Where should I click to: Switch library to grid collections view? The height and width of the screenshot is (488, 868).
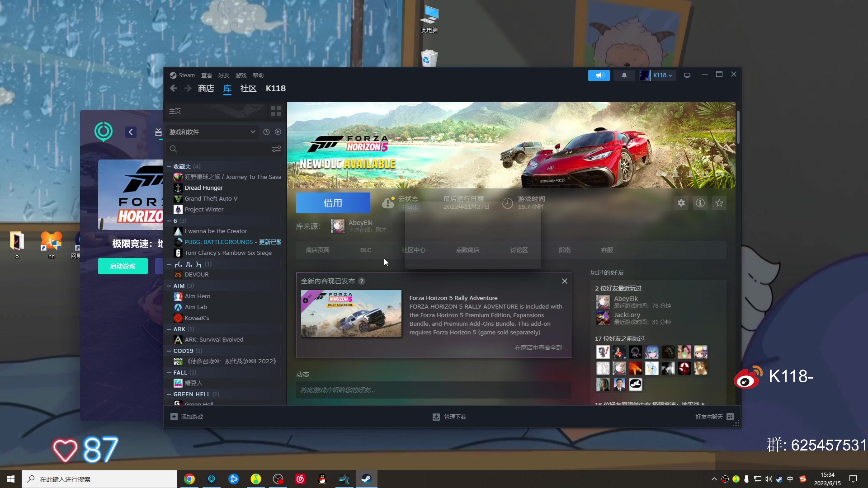click(276, 111)
